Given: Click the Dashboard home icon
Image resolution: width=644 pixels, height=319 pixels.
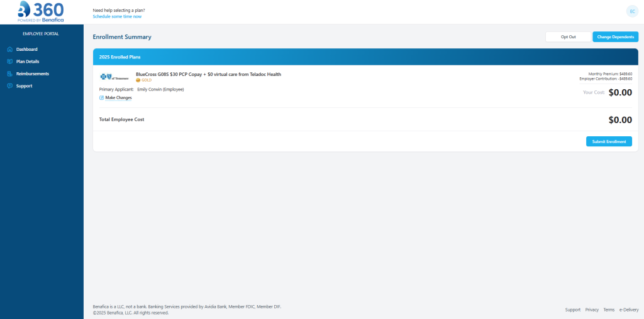Looking at the screenshot, I should point(10,49).
